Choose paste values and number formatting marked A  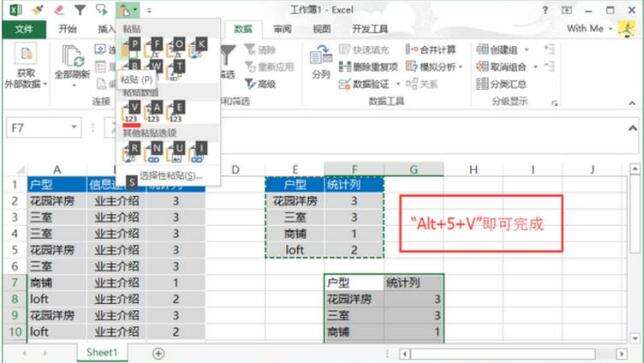tap(153, 112)
